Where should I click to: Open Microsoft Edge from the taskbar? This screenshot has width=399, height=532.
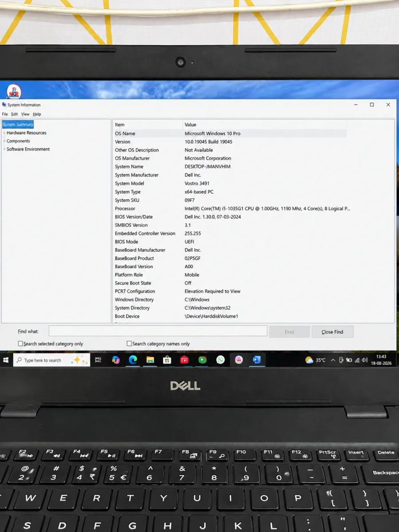[133, 360]
